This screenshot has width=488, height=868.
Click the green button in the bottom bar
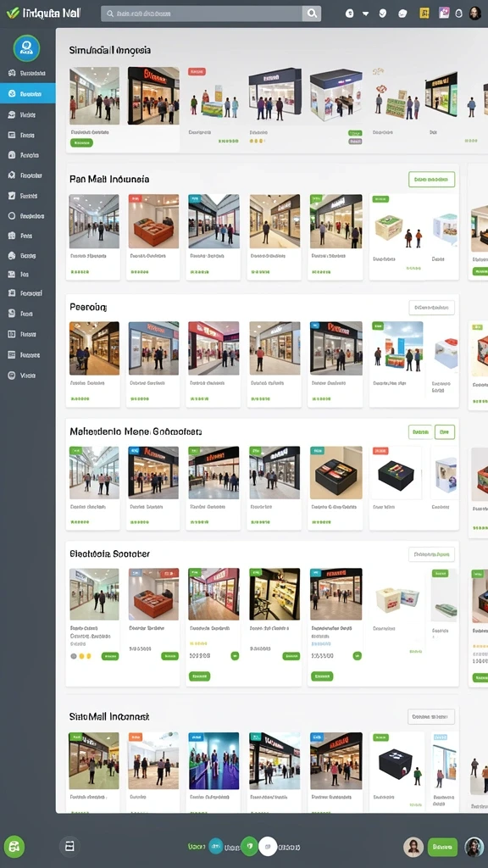[442, 847]
